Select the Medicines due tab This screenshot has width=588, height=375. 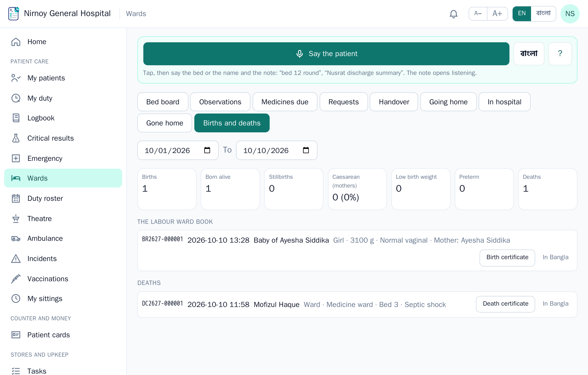pyautogui.click(x=285, y=102)
